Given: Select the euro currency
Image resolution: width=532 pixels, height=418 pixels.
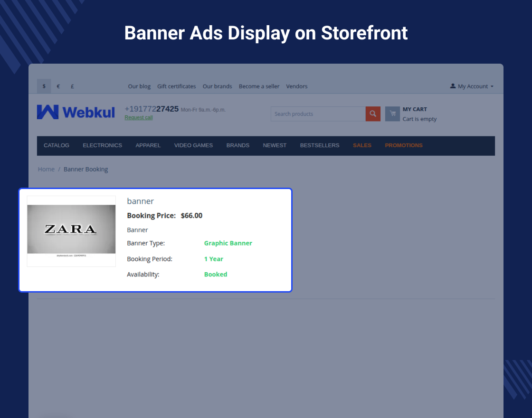Looking at the screenshot, I should [x=58, y=86].
